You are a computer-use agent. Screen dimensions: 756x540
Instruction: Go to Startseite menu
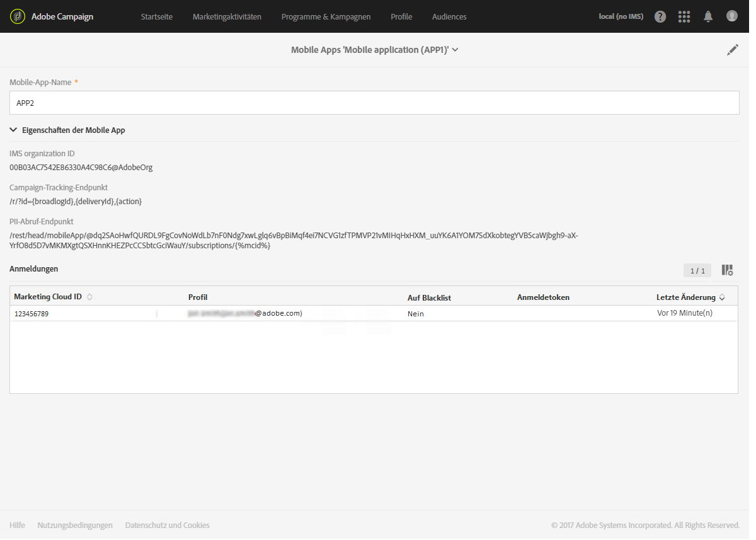(x=157, y=17)
